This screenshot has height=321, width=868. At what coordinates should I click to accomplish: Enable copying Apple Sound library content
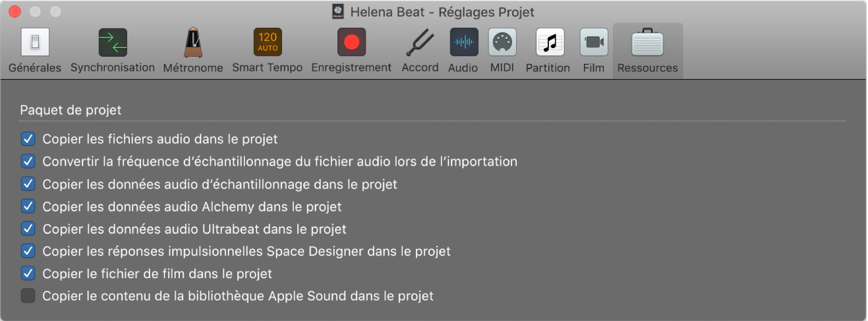(28, 296)
